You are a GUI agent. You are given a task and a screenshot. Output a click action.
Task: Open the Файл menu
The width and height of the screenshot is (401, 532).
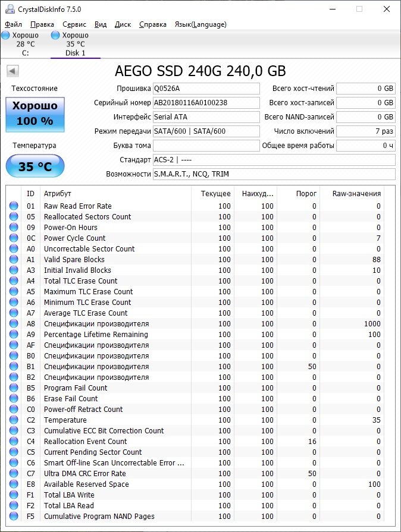coord(13,24)
